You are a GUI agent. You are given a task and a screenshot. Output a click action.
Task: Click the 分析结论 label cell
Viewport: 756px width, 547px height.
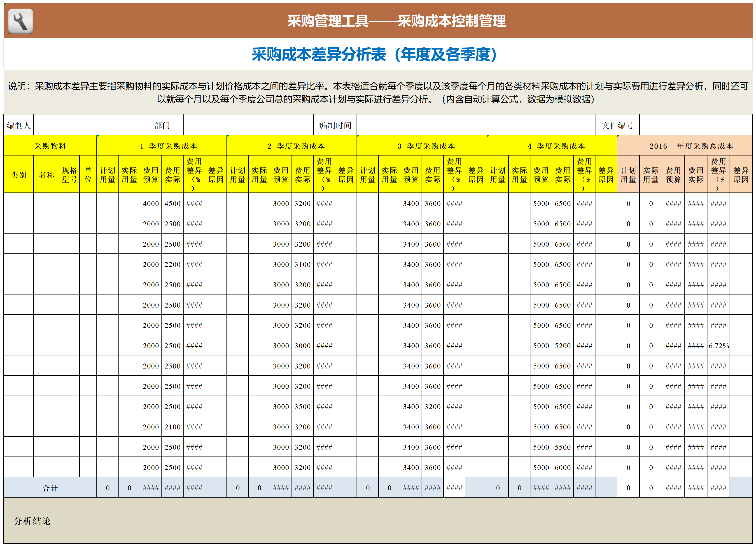[x=32, y=521]
